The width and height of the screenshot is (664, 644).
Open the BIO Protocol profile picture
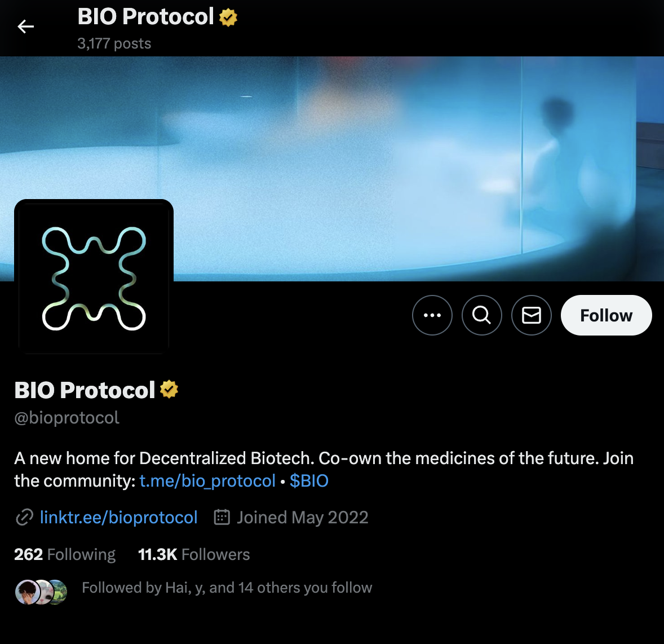pos(94,279)
